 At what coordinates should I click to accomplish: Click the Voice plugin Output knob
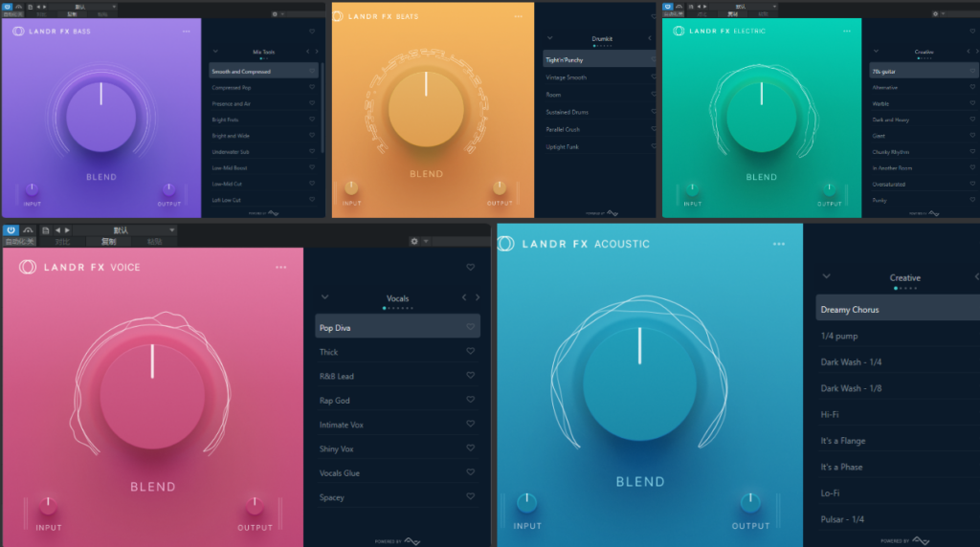(x=255, y=505)
